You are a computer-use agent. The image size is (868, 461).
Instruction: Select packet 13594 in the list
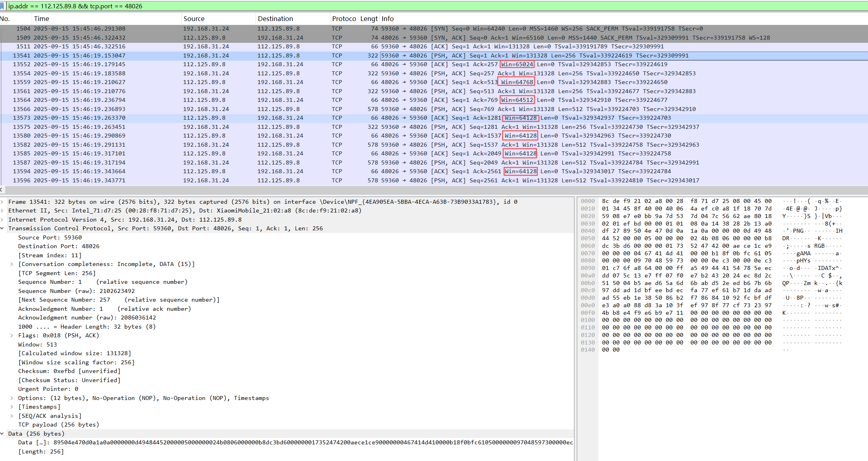coord(434,171)
